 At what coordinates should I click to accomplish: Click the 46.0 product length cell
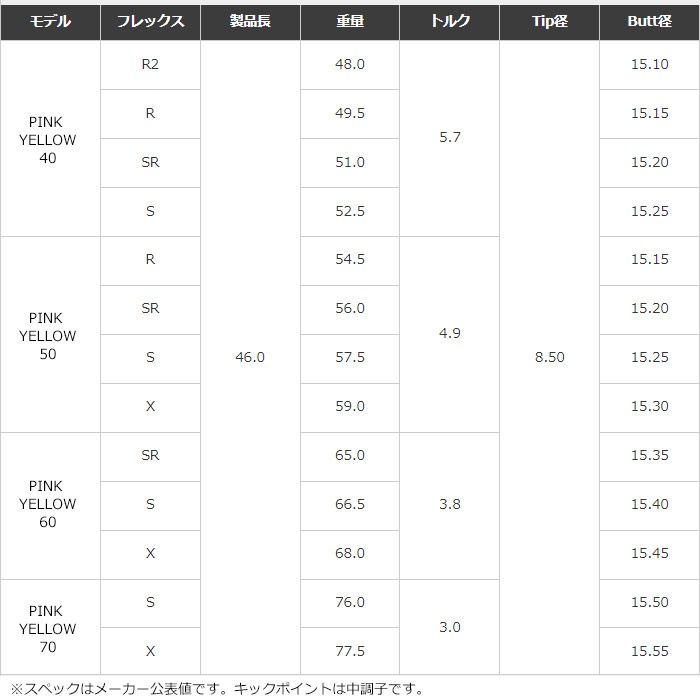pyautogui.click(x=250, y=357)
